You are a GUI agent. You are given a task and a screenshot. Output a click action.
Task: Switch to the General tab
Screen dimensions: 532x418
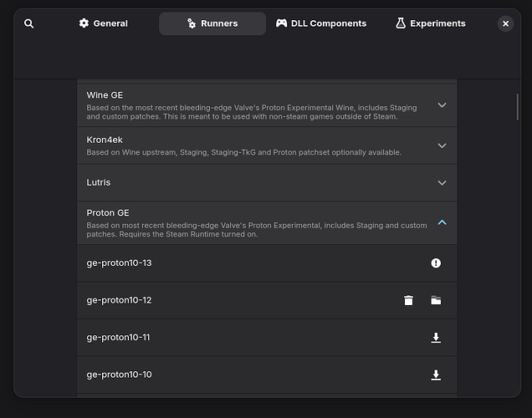(104, 23)
